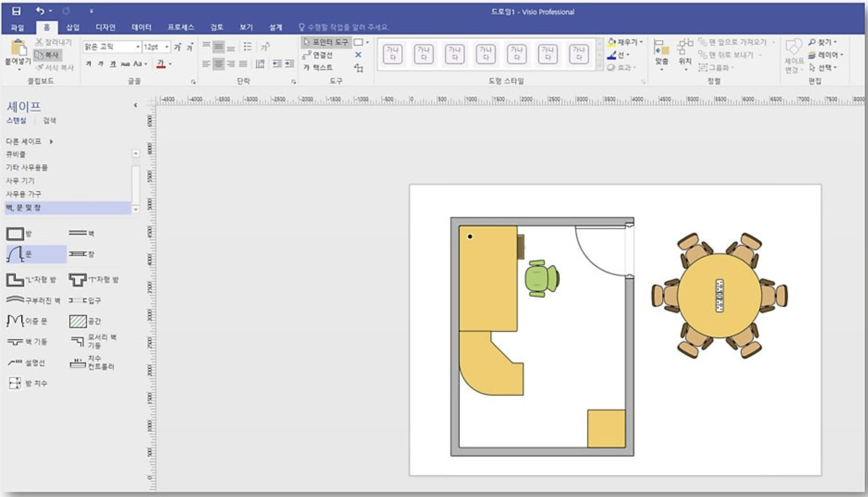Open the Insert (삽입) tab
Viewport: 868px width, 497px height.
point(73,27)
